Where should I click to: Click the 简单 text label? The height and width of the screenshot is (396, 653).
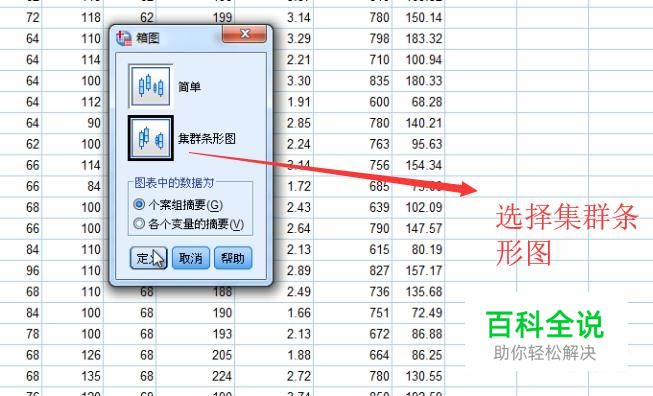189,87
